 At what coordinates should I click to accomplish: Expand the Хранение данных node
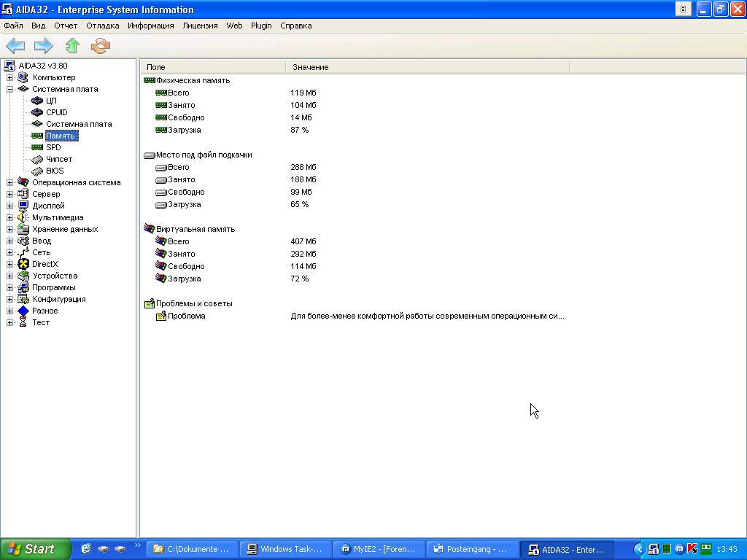tap(9, 229)
